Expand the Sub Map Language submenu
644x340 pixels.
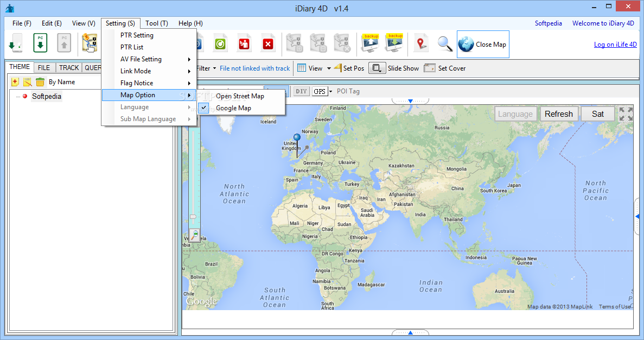pyautogui.click(x=149, y=119)
